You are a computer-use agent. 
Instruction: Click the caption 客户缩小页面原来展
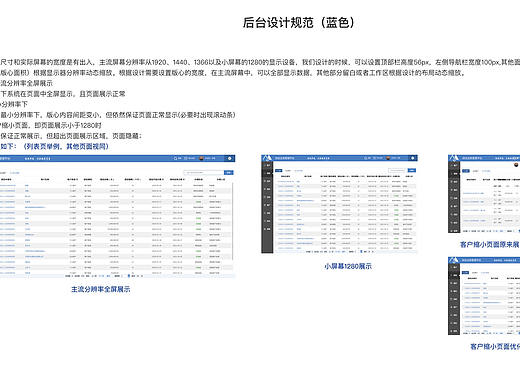(x=490, y=245)
